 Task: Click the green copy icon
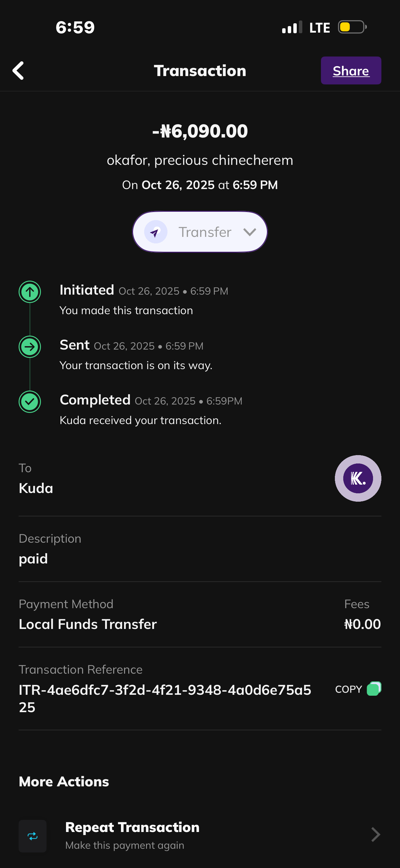(x=373, y=689)
